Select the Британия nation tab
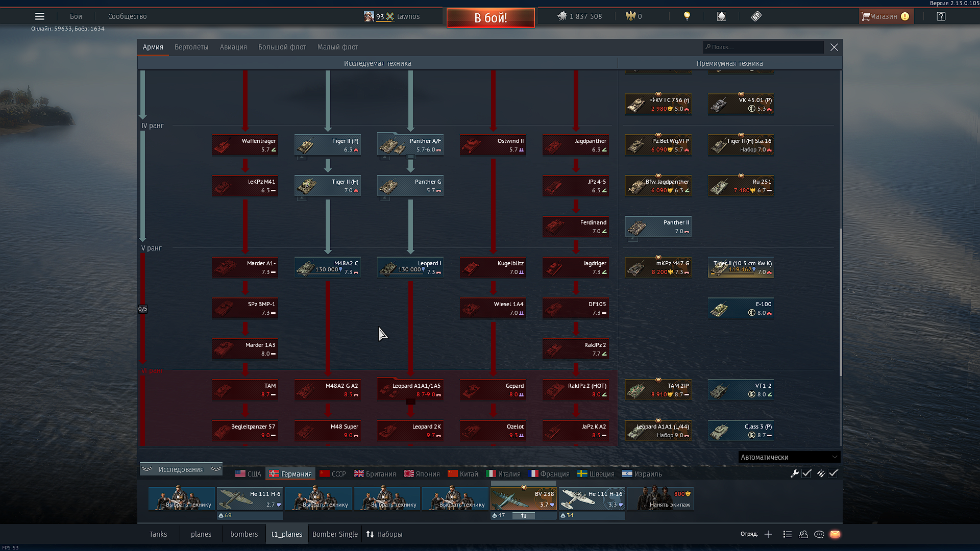 (x=375, y=474)
